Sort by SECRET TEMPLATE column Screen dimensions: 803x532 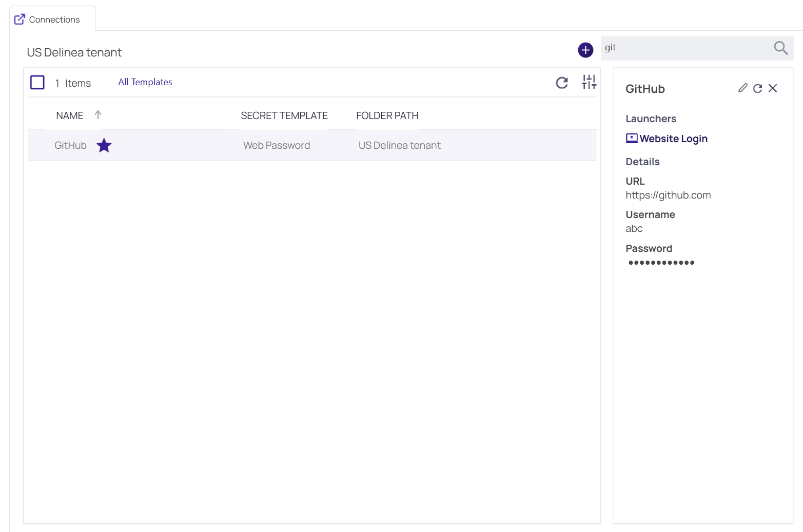[x=284, y=115]
